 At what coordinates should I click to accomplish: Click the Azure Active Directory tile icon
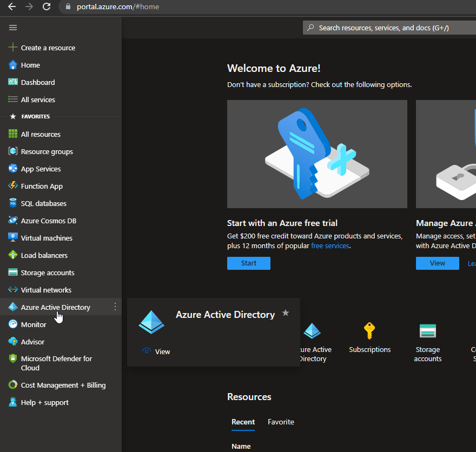coord(151,321)
